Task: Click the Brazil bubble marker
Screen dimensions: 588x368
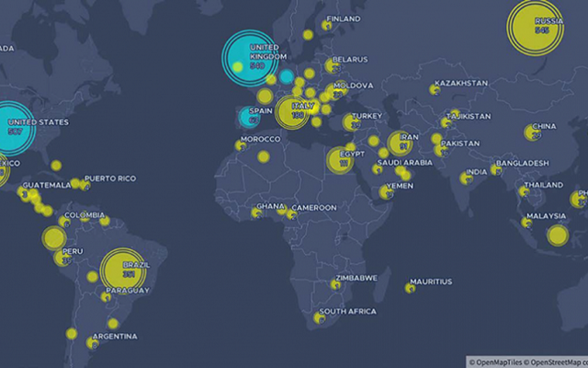Action: click(122, 270)
